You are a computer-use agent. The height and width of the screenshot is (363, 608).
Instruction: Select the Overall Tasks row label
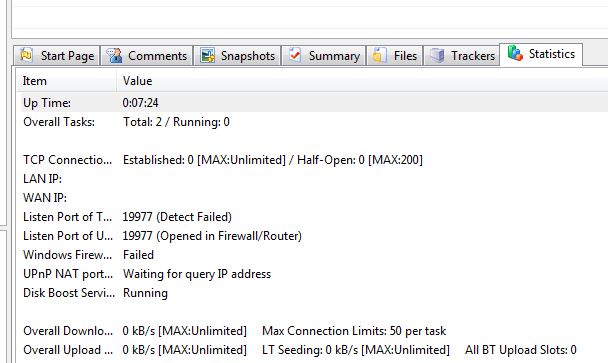(x=59, y=122)
